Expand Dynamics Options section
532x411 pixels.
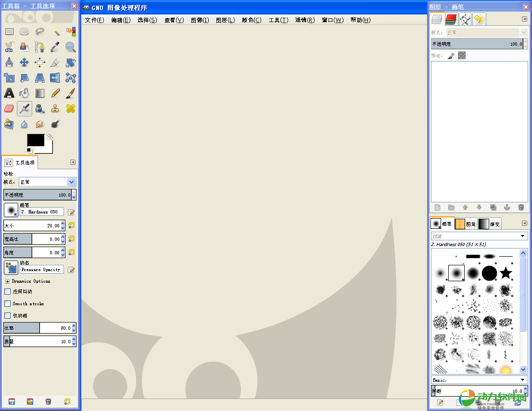pos(7,281)
